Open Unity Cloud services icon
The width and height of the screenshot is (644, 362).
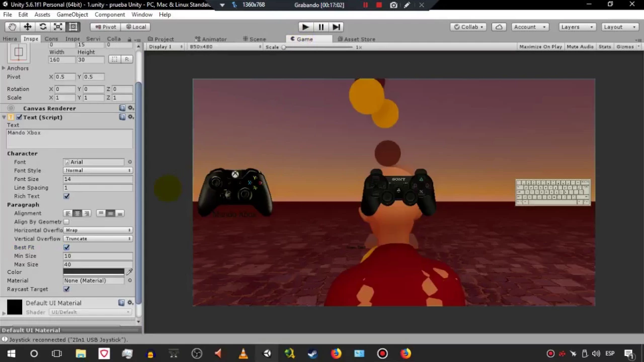coord(499,27)
